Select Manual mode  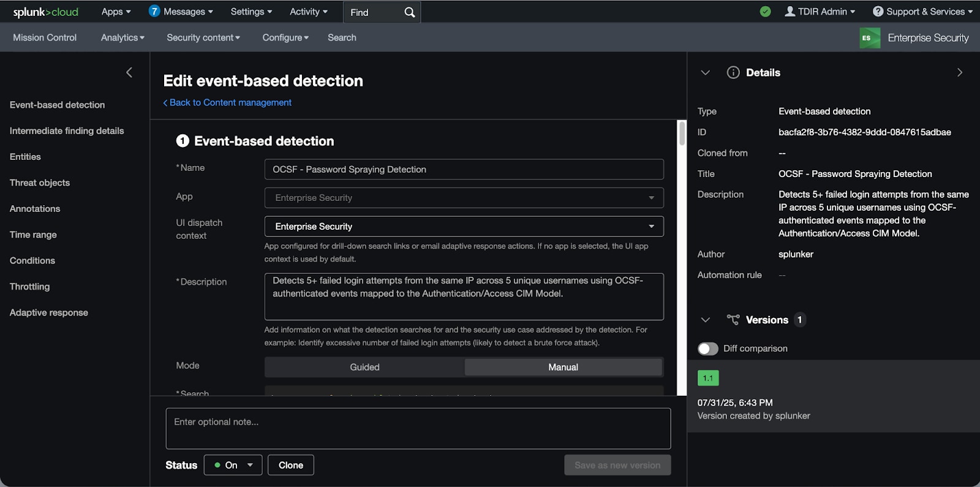click(x=563, y=367)
